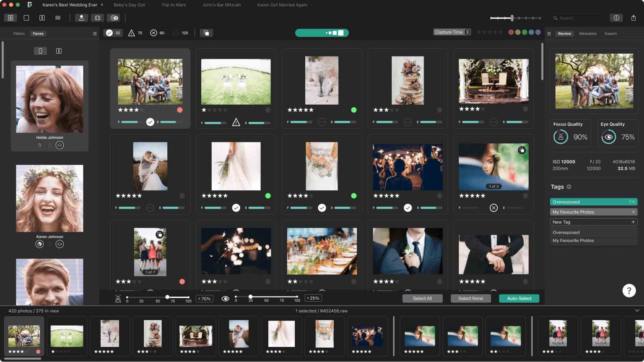
Task: Open the hamburger menu in Faces panel
Action: (95, 34)
